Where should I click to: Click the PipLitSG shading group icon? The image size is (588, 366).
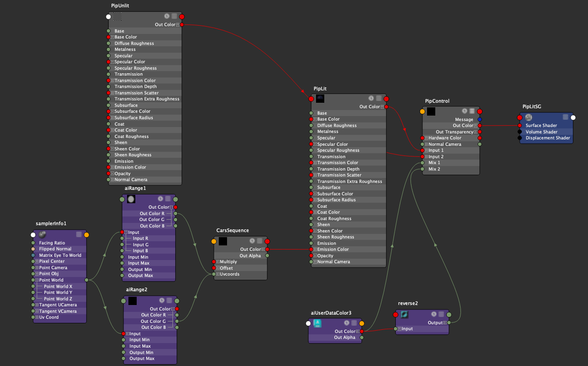click(x=528, y=117)
